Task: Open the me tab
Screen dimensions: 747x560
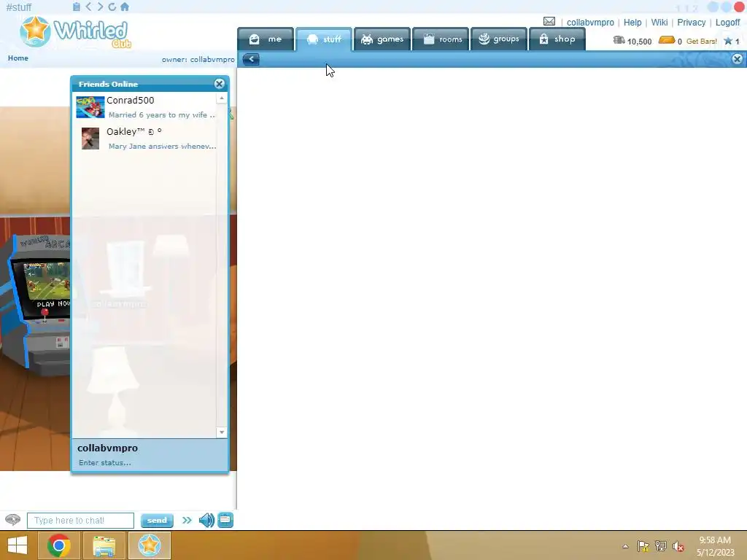Action: click(266, 39)
